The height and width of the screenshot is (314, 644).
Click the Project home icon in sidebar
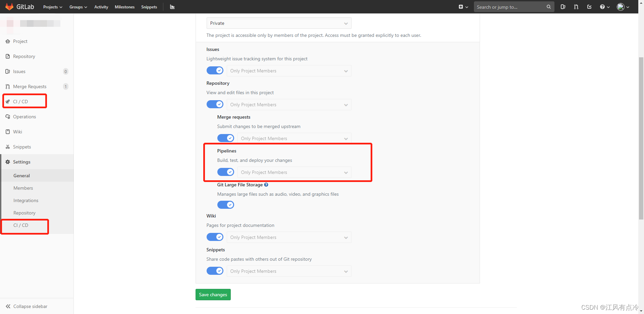coord(8,41)
